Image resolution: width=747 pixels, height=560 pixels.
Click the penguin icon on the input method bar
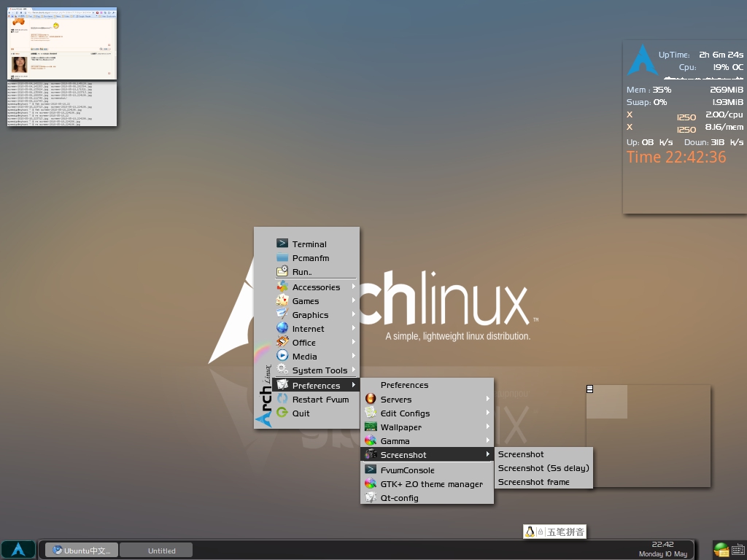pos(530,532)
